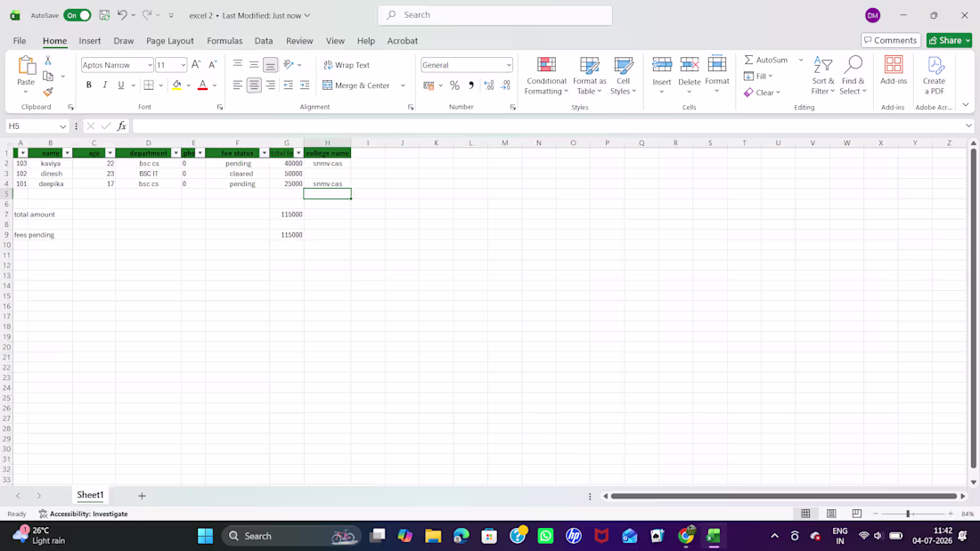Increase the cell indent
The image size is (980, 551).
[x=305, y=85]
